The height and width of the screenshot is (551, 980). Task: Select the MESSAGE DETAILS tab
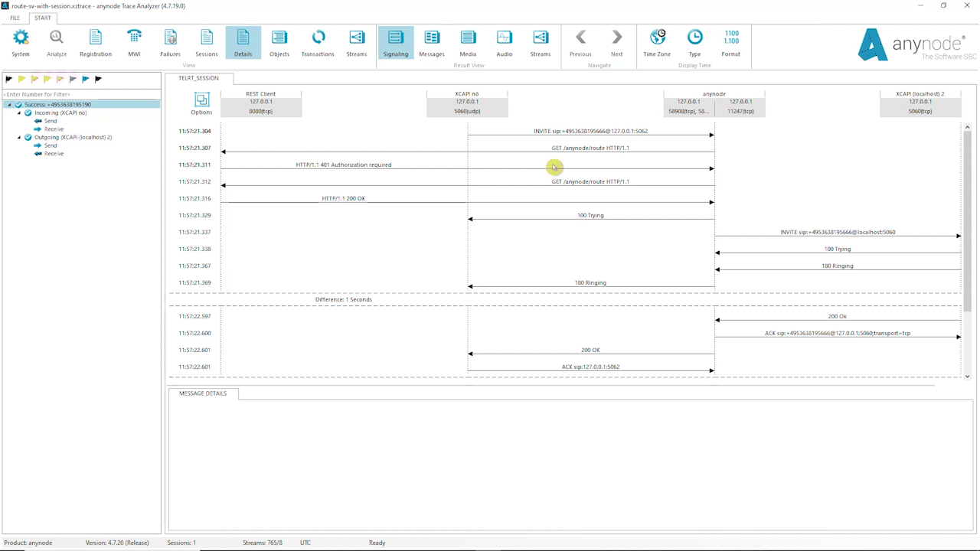click(203, 393)
